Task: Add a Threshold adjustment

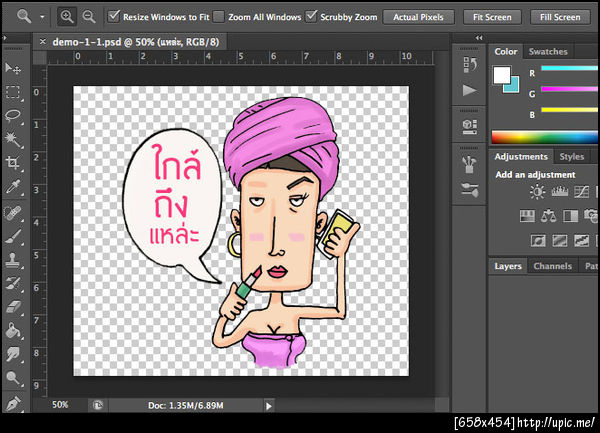Action: pyautogui.click(x=581, y=241)
